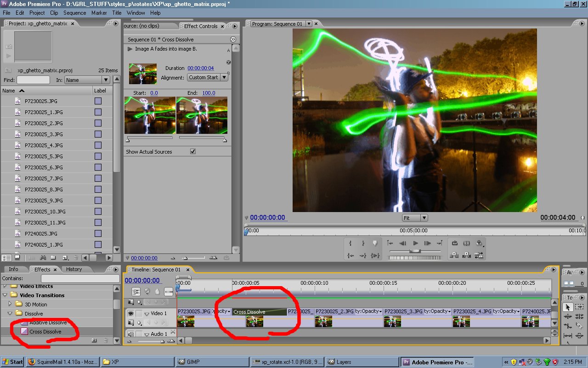Screen dimensions: 588x368
Task: Click the Go to Out Point button
Action: (363, 255)
